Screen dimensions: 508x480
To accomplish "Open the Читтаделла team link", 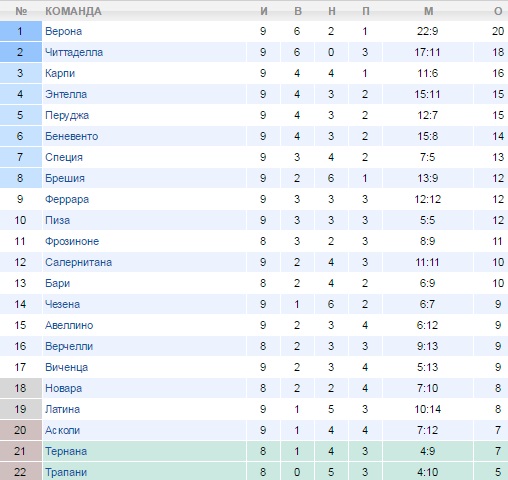I will point(74,52).
